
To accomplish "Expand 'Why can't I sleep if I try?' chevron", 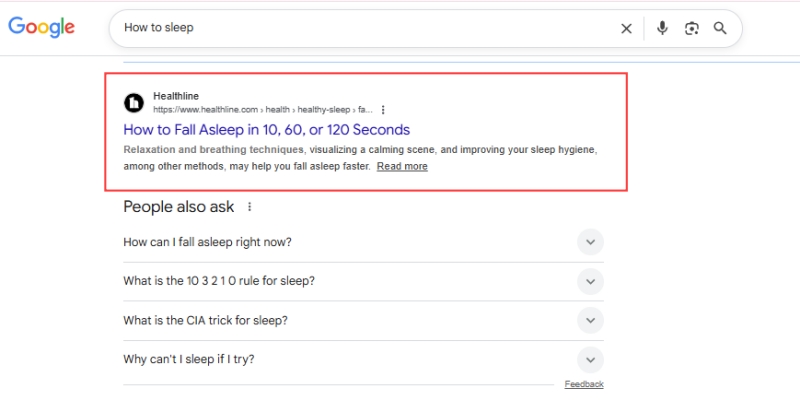I will [590, 359].
